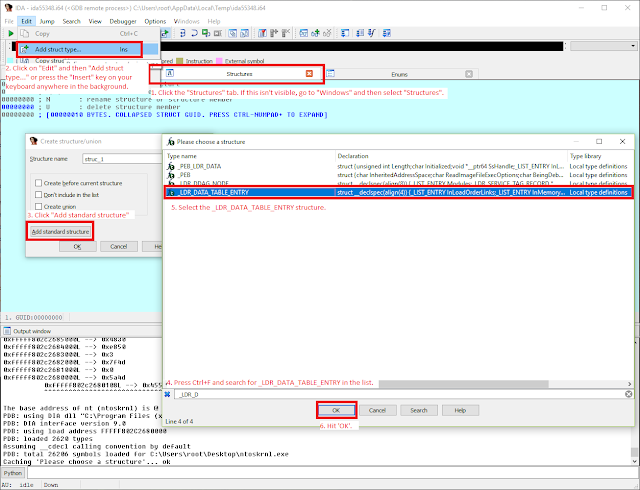Open the Search menu
This screenshot has height=490, width=640.
(71, 21)
